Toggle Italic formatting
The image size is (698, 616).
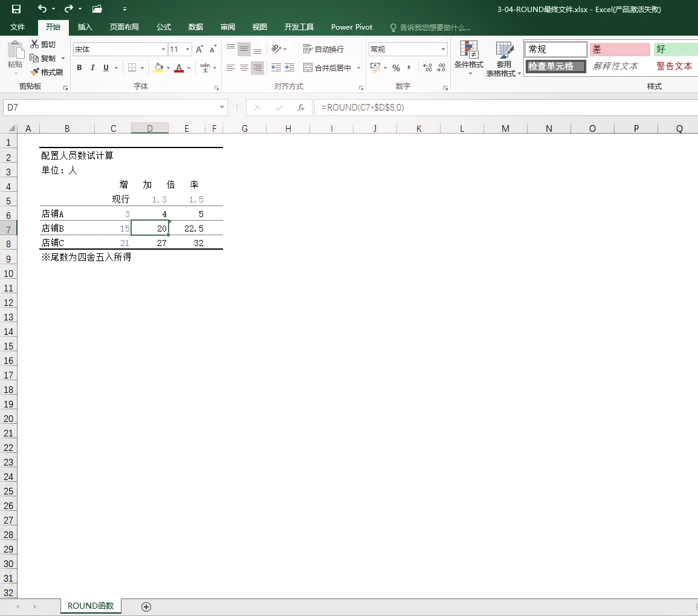click(92, 68)
